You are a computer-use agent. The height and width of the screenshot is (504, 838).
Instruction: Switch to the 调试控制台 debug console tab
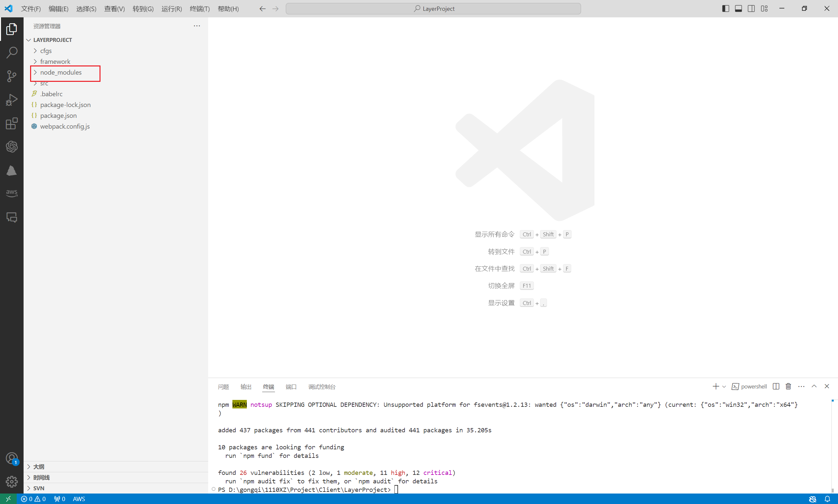[322, 387]
